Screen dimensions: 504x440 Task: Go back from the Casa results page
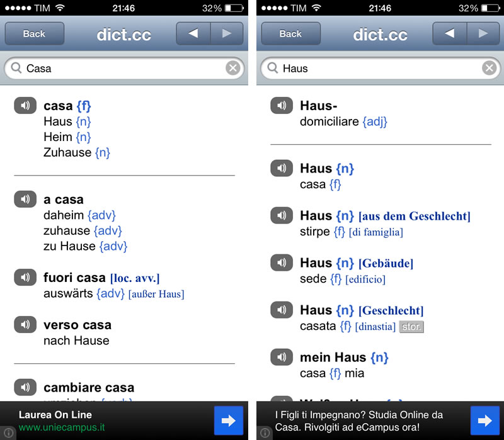(34, 33)
